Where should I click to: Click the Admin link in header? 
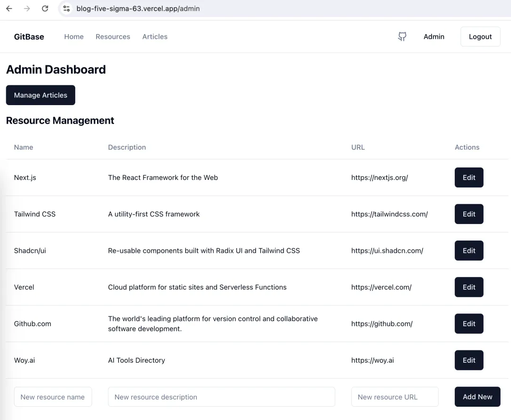tap(434, 36)
